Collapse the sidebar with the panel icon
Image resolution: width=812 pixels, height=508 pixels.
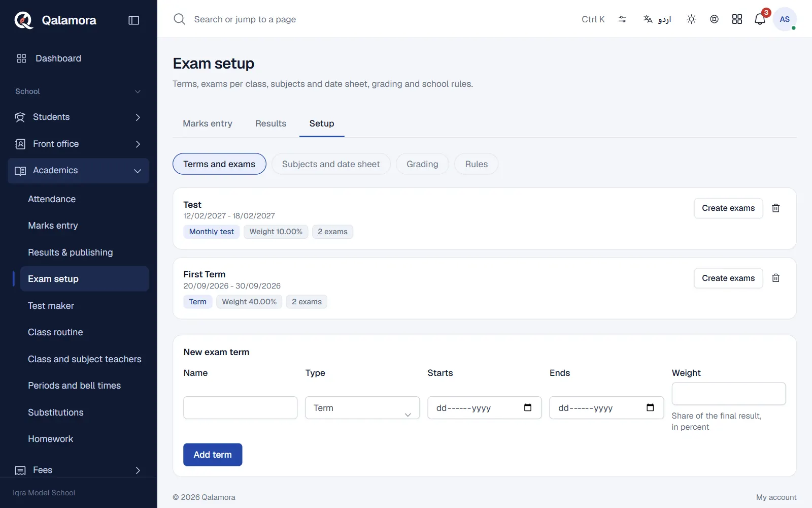pyautogui.click(x=134, y=20)
